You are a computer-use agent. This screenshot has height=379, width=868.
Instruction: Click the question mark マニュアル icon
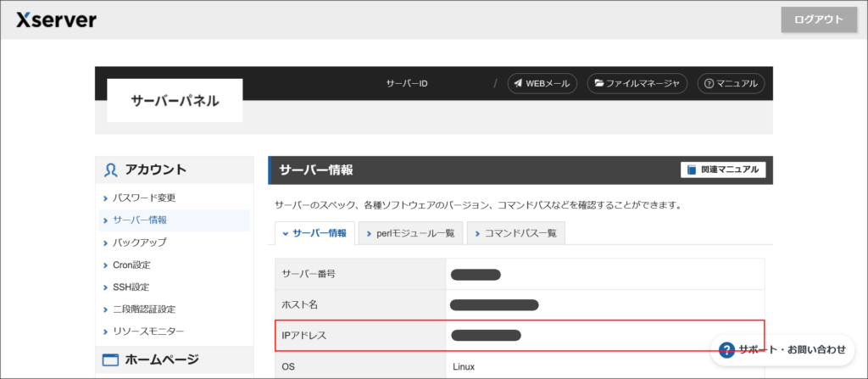click(x=708, y=83)
